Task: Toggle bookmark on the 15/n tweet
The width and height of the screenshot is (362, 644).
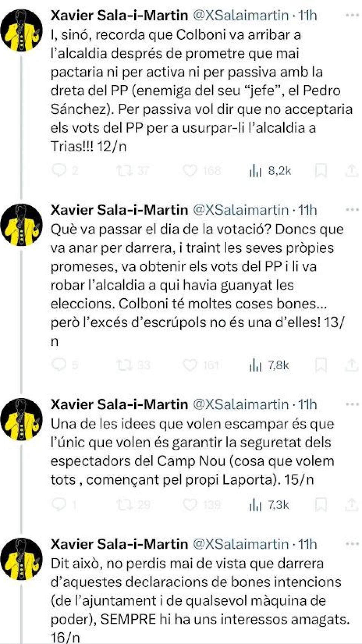Action: pyautogui.click(x=321, y=502)
